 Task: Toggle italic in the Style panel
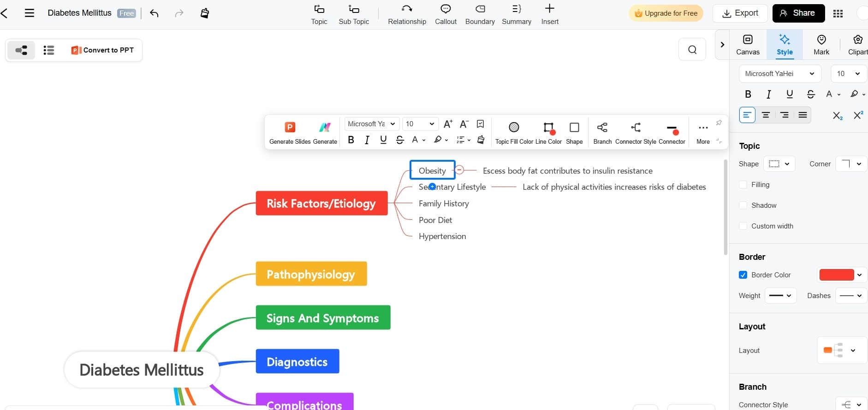coord(768,94)
